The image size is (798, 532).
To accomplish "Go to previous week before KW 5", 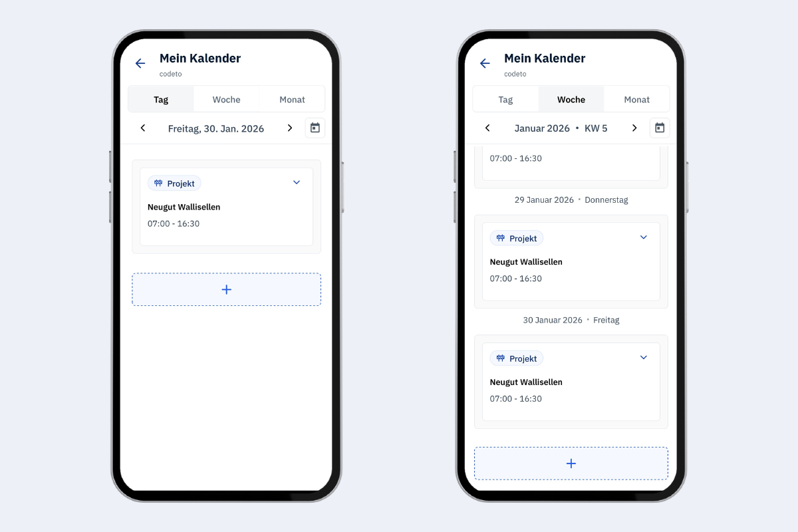I will click(487, 128).
